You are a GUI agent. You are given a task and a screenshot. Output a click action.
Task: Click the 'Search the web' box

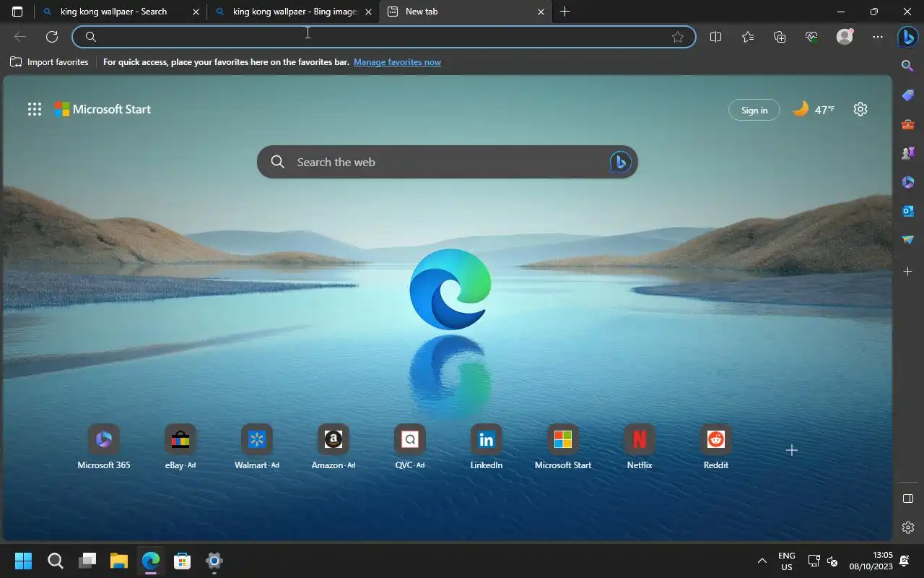[448, 162]
